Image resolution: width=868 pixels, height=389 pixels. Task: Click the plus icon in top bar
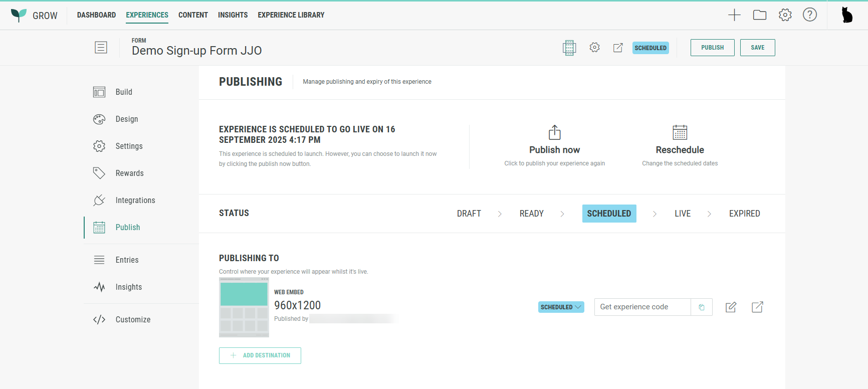pos(734,15)
